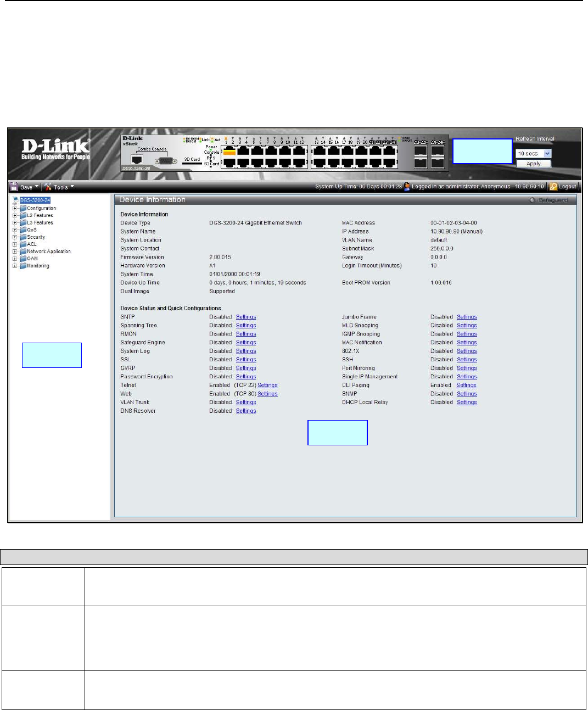
Task: Open the Safeguard Engine Settings link
Action: (246, 343)
